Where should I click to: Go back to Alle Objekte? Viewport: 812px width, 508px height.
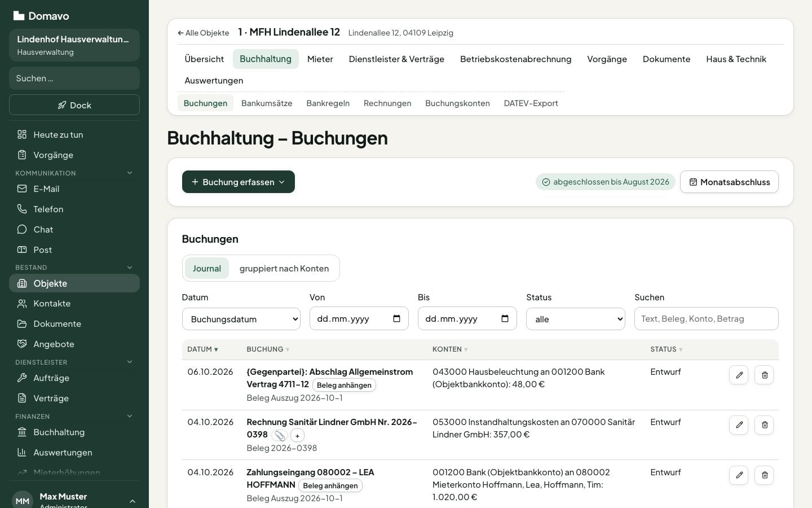[x=203, y=33]
